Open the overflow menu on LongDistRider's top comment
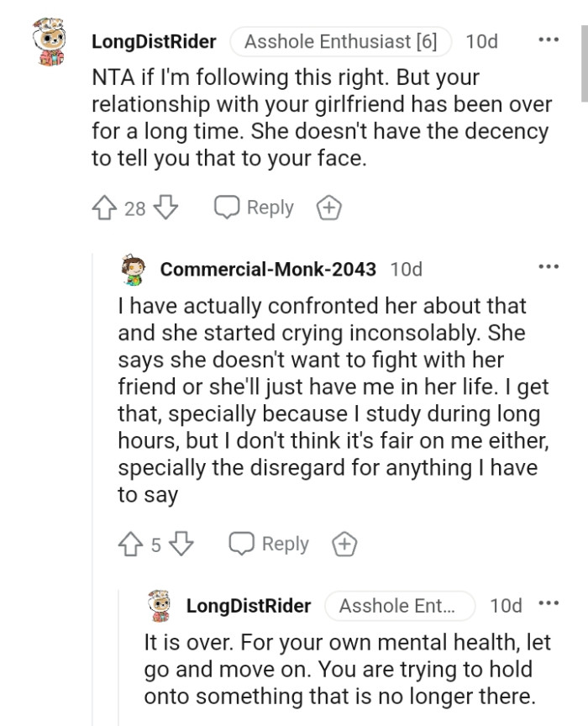 coord(550,39)
